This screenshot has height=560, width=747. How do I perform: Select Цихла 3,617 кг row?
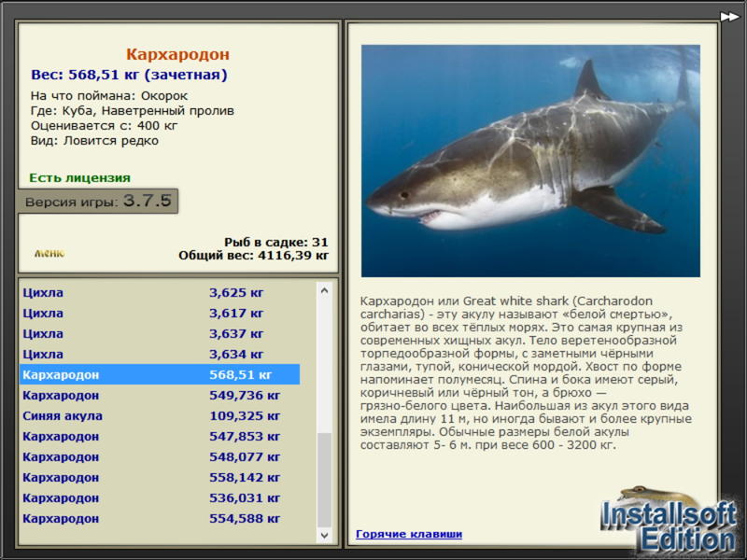pos(160,313)
